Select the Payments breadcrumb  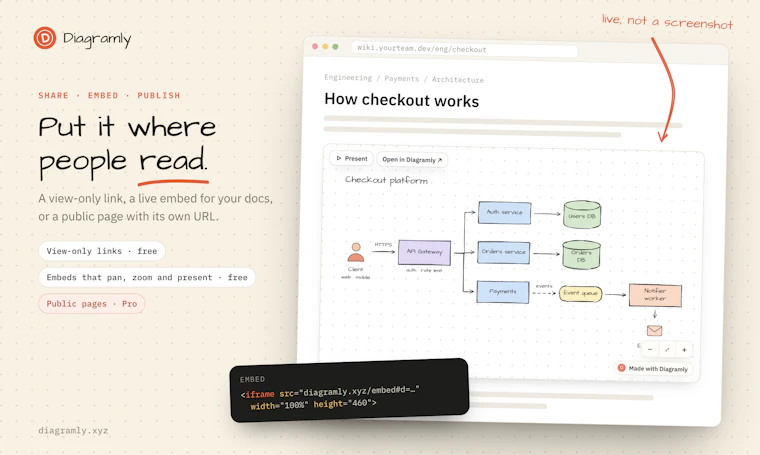pos(401,78)
